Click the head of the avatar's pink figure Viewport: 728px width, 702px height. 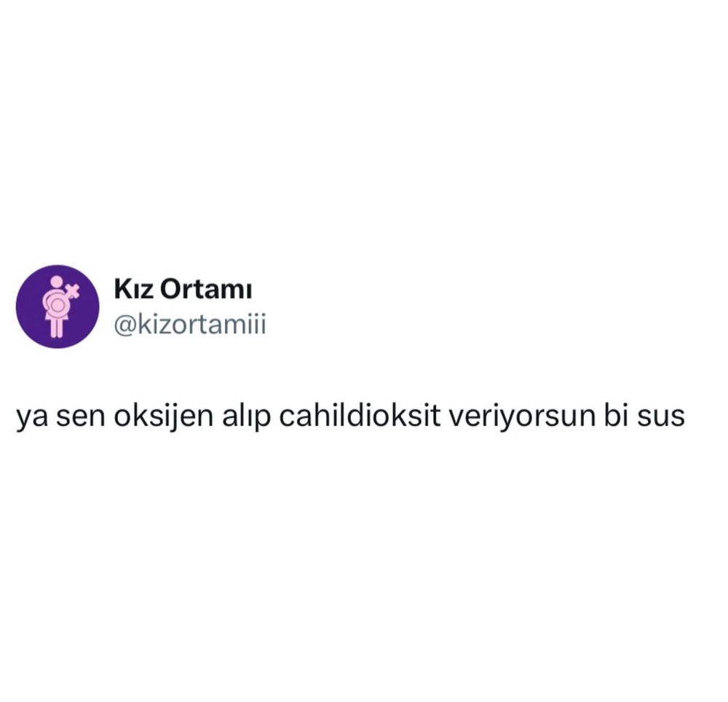point(56,281)
